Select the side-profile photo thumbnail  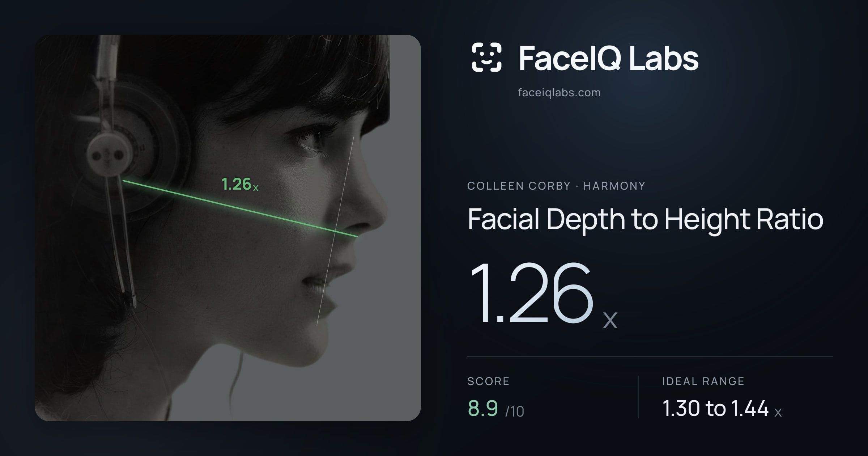228,228
